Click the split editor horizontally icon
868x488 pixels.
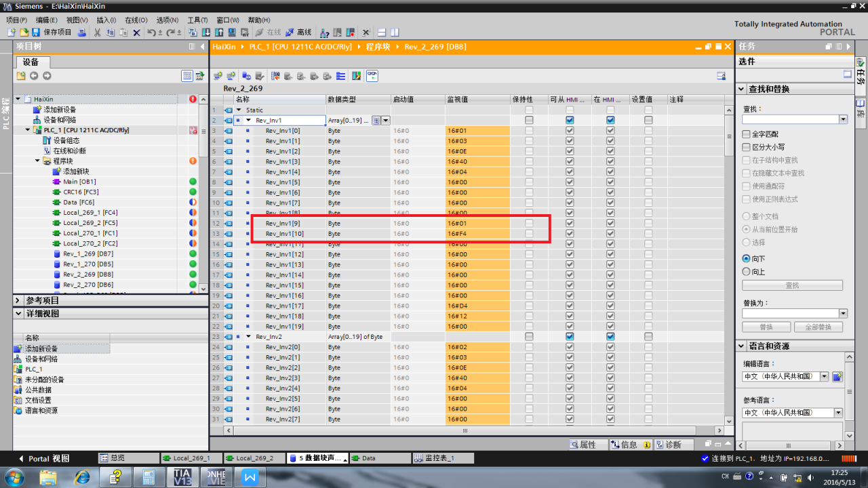(382, 32)
